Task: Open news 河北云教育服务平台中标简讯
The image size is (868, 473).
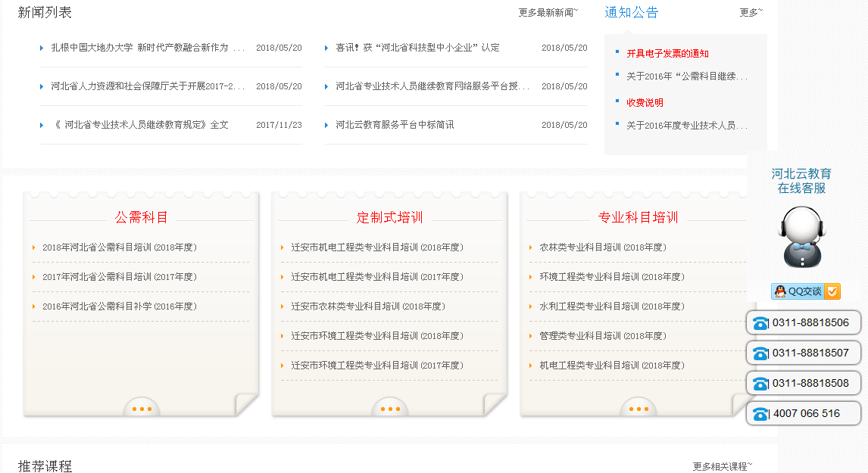Action: coord(395,125)
